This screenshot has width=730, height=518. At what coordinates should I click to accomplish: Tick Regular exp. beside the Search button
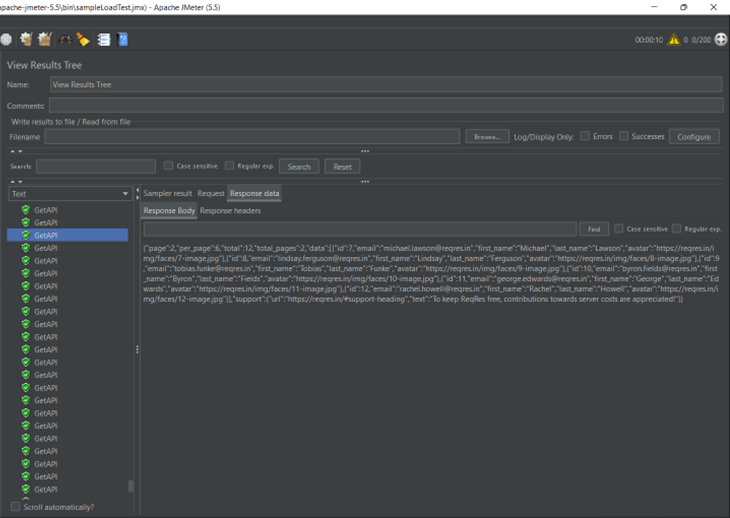coord(230,166)
